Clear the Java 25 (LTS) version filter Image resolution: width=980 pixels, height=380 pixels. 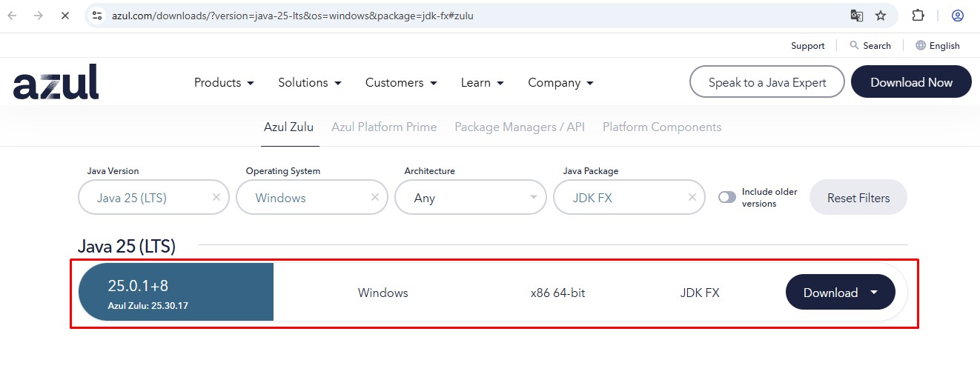pos(216,198)
